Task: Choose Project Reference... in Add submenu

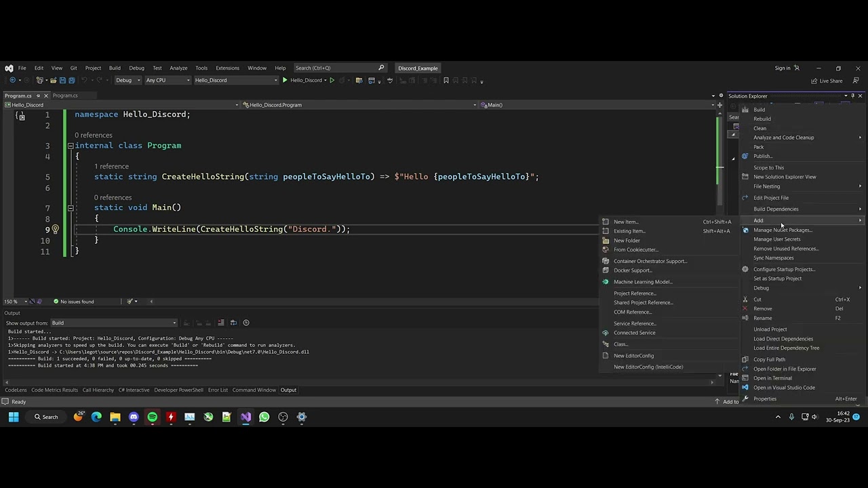Action: 668,293
